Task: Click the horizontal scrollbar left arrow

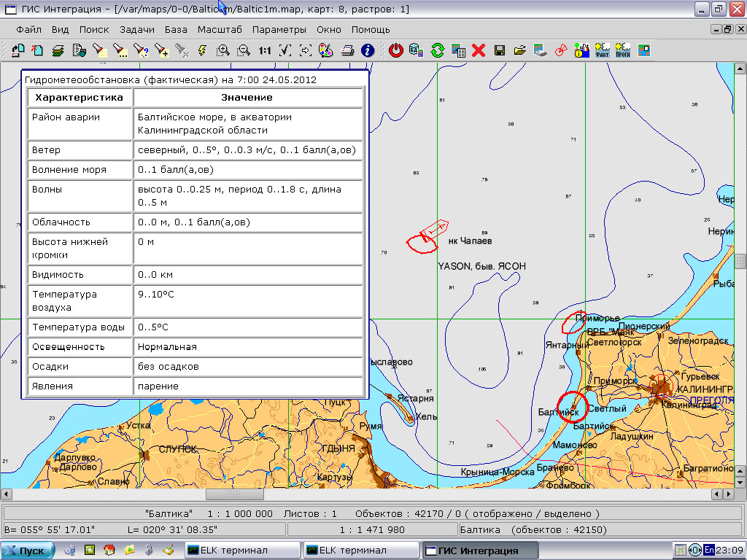Action: pyautogui.click(x=6, y=494)
